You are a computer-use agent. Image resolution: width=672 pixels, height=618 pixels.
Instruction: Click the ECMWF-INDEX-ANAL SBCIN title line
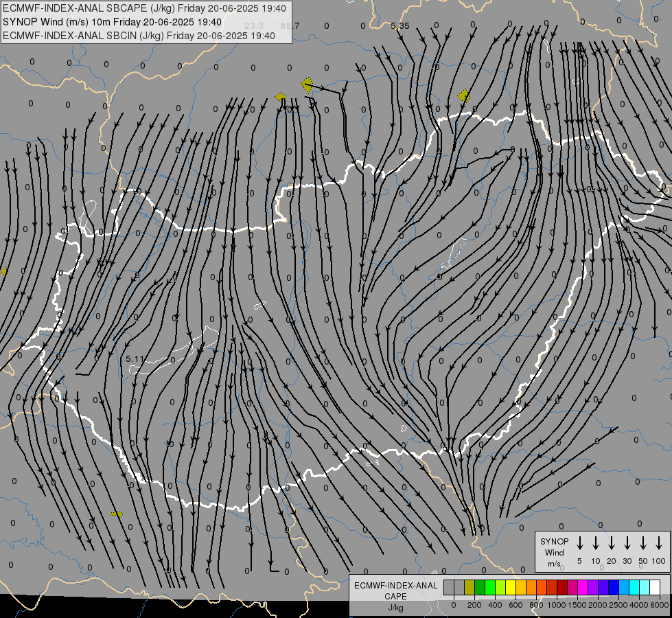pyautogui.click(x=139, y=36)
